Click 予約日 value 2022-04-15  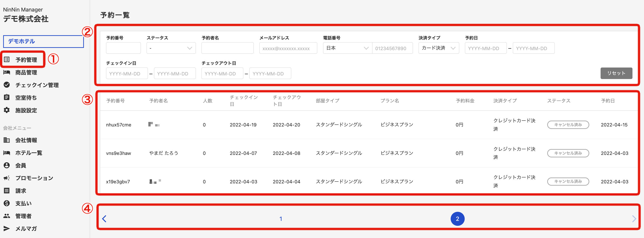click(614, 125)
